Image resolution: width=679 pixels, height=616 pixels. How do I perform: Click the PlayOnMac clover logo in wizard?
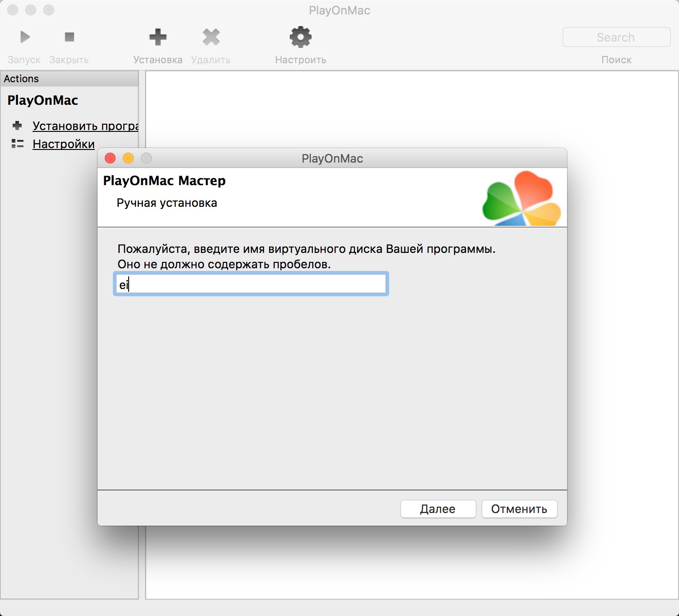[x=521, y=199]
